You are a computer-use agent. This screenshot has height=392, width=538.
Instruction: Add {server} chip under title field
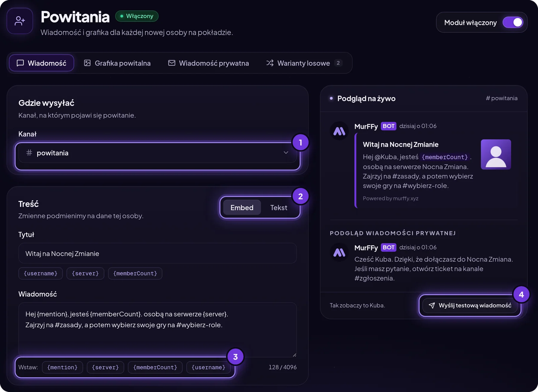(x=85, y=273)
